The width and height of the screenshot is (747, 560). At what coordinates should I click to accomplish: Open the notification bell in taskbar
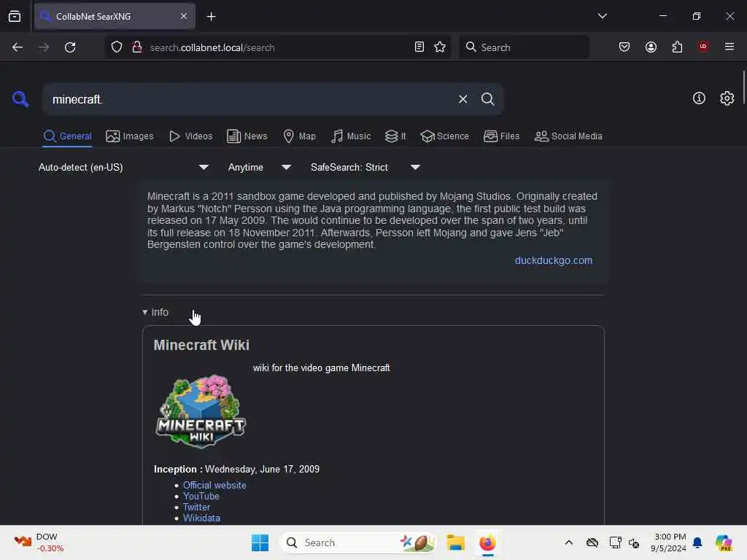[x=697, y=542]
